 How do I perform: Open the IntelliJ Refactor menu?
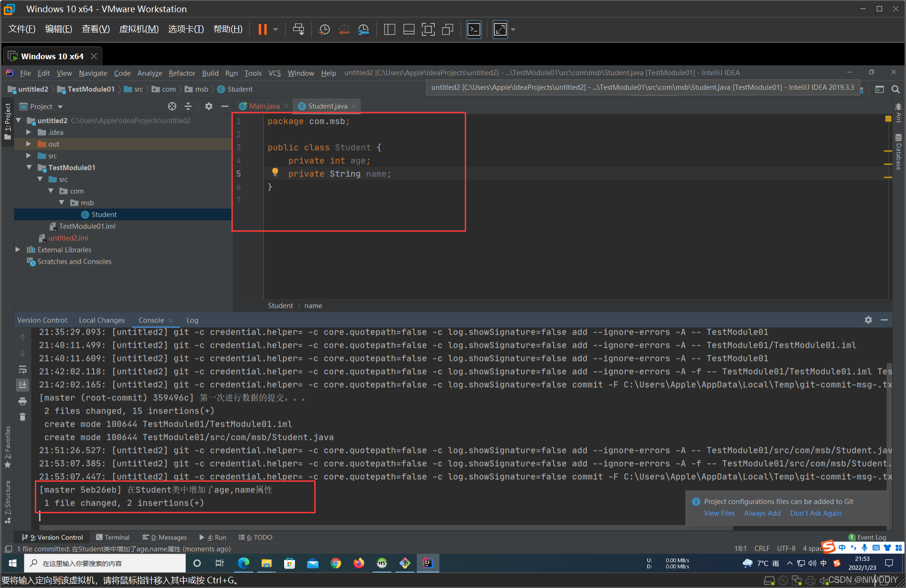pyautogui.click(x=182, y=73)
